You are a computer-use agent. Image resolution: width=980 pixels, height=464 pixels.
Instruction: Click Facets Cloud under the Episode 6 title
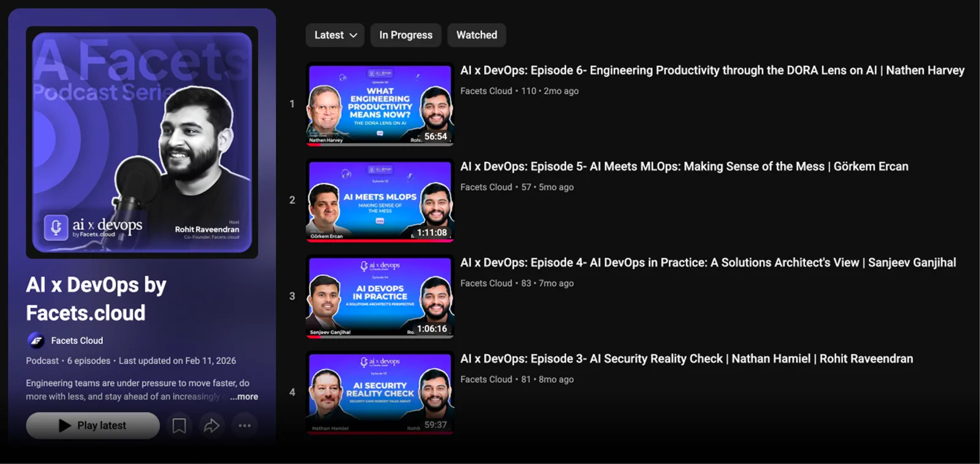point(486,91)
